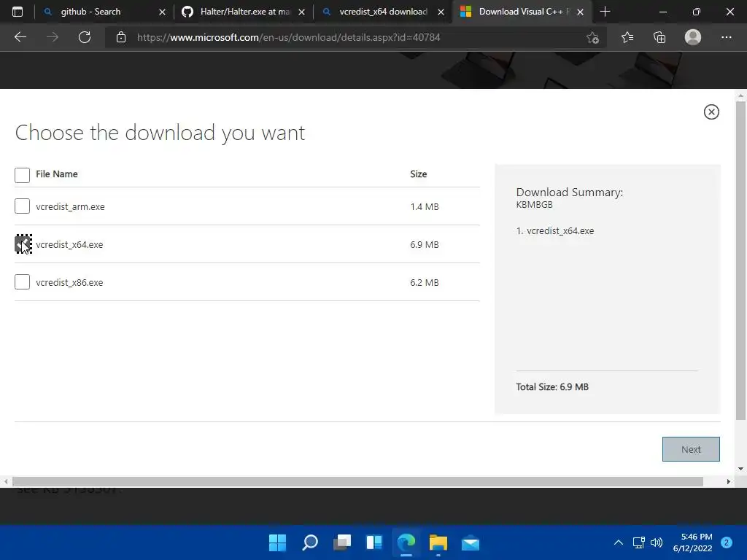Open the notifications badge
The width and height of the screenshot is (747, 560).
point(727,542)
